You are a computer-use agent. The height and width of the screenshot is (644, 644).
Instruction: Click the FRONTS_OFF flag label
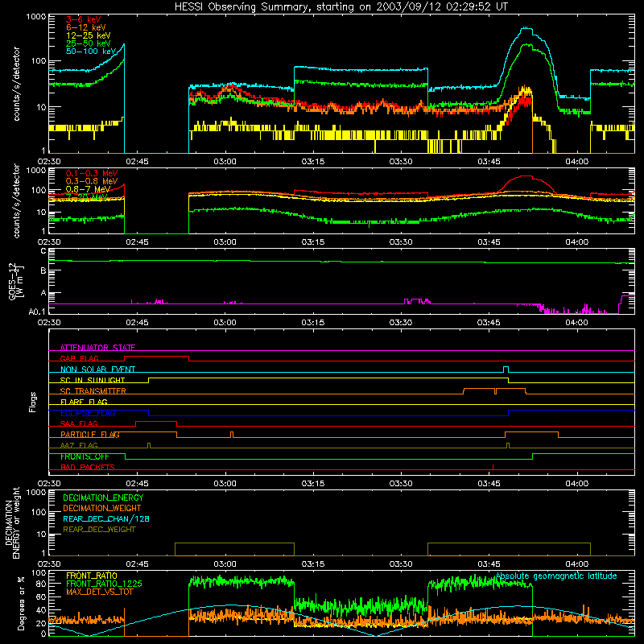click(x=85, y=456)
